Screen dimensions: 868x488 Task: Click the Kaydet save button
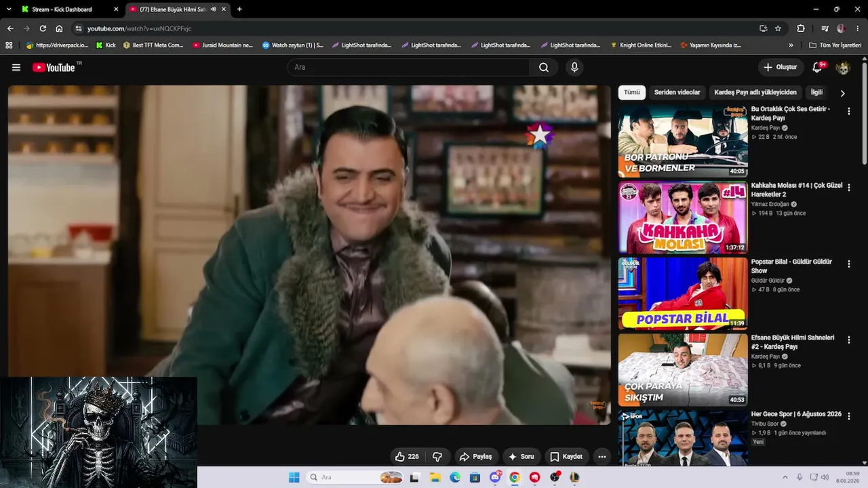pos(566,457)
